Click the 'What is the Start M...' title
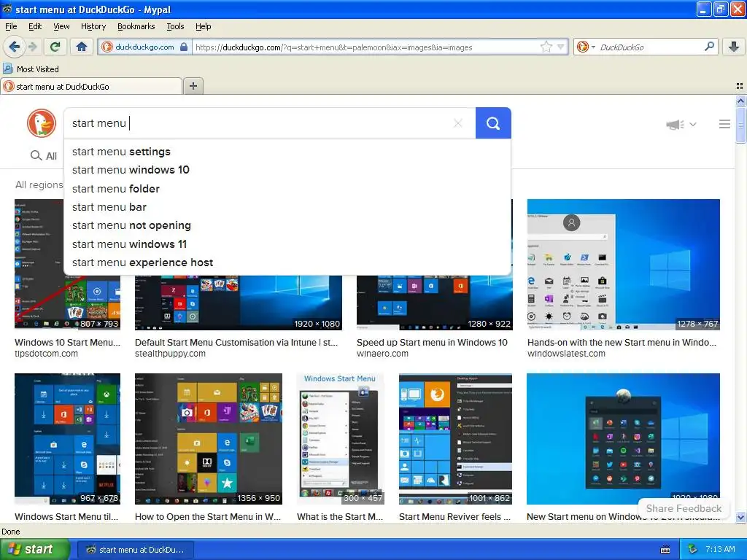Screen dimensions: 747x560 point(340,517)
